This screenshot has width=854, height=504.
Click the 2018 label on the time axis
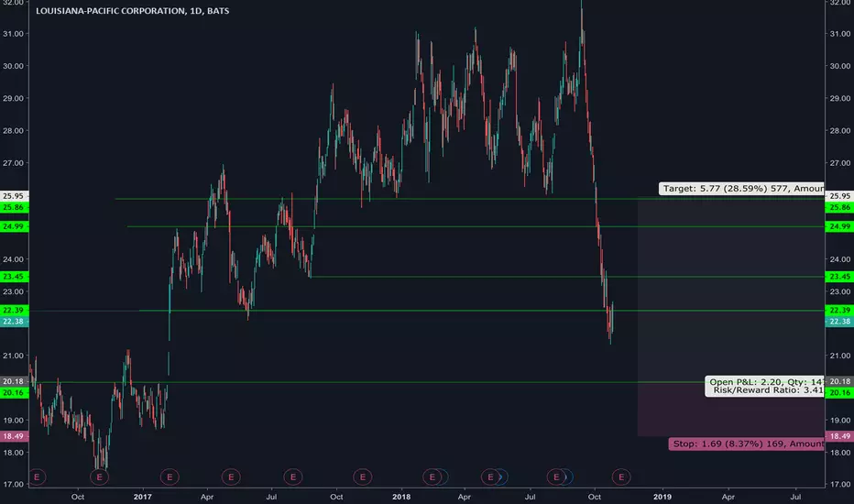[x=401, y=497]
